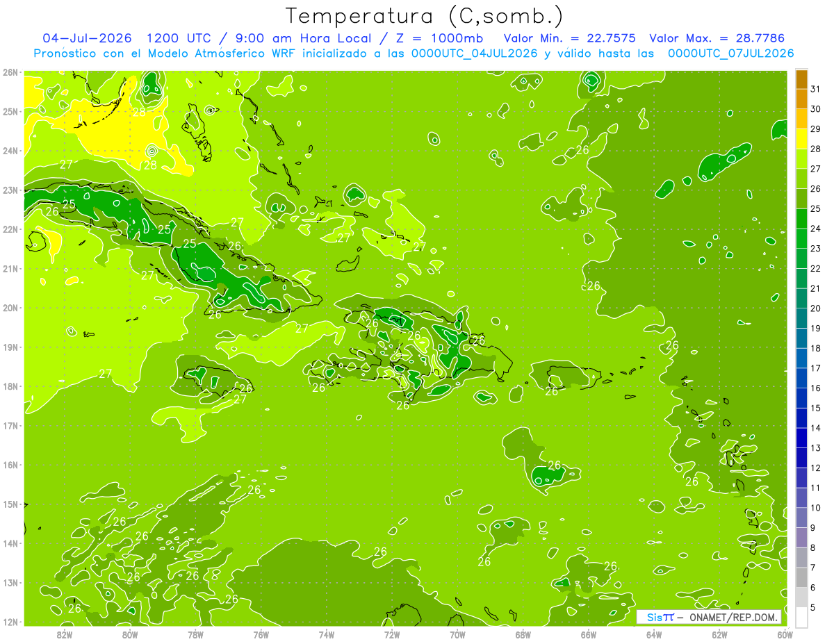
Task: Click the latitude axis label "23N"
Action: tap(10, 190)
